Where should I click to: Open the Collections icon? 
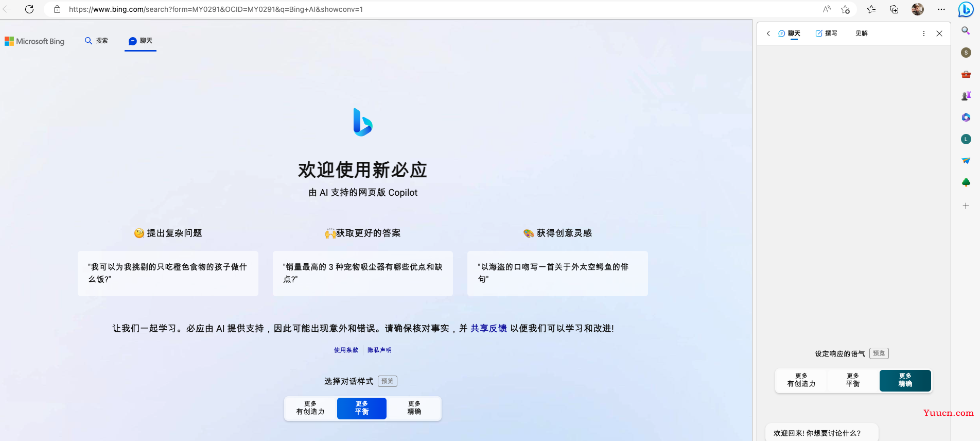click(894, 9)
